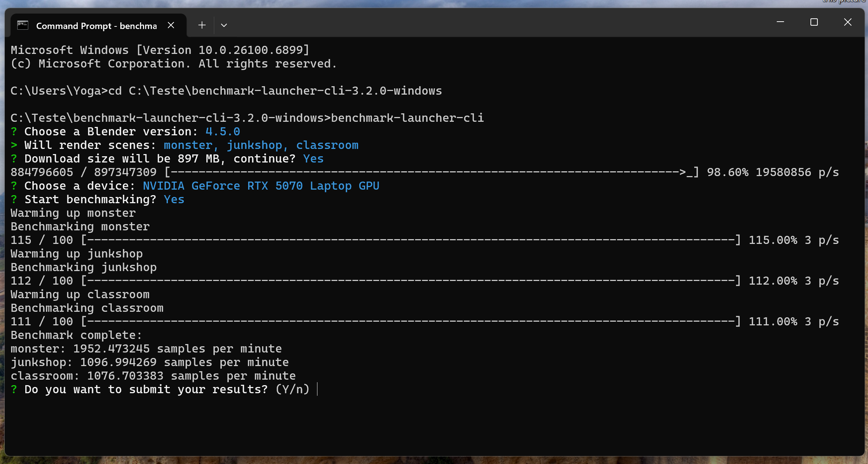
Task: Click the junkshop 112.00% progress bar
Action: [410, 281]
